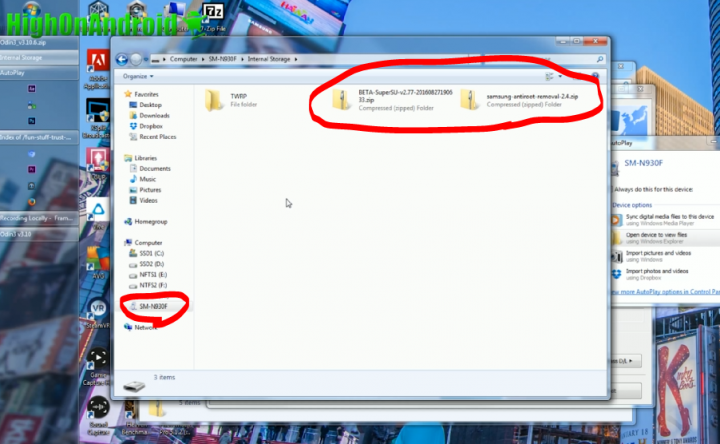Open Homegroup in the navigation pane
The height and width of the screenshot is (444, 720).
tap(146, 221)
